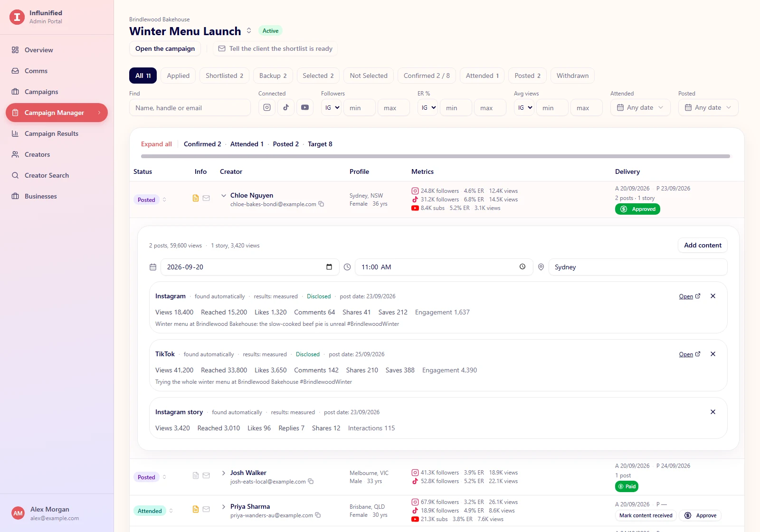This screenshot has height=532, width=760.
Task: Remove the Instagram story entry
Action: (713, 412)
